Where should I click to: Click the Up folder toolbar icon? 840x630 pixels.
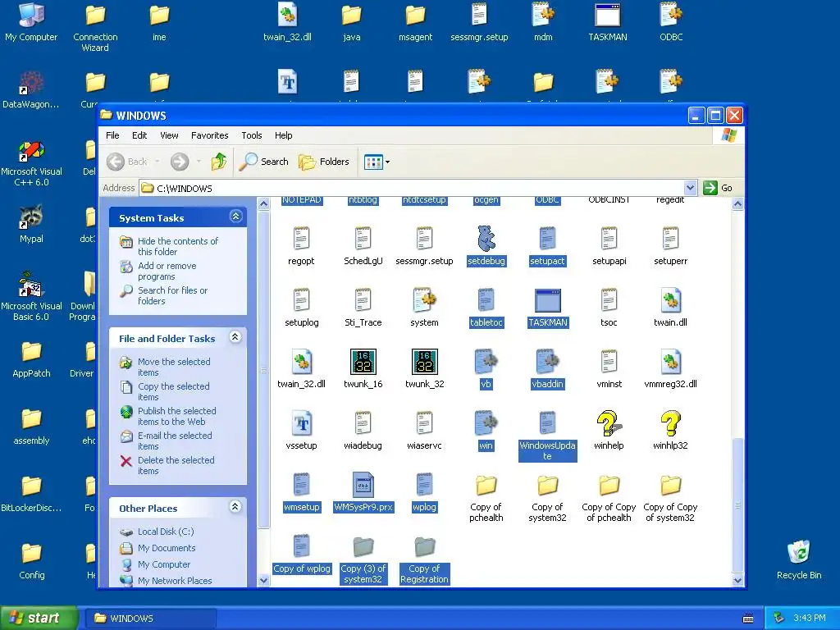[x=218, y=162]
